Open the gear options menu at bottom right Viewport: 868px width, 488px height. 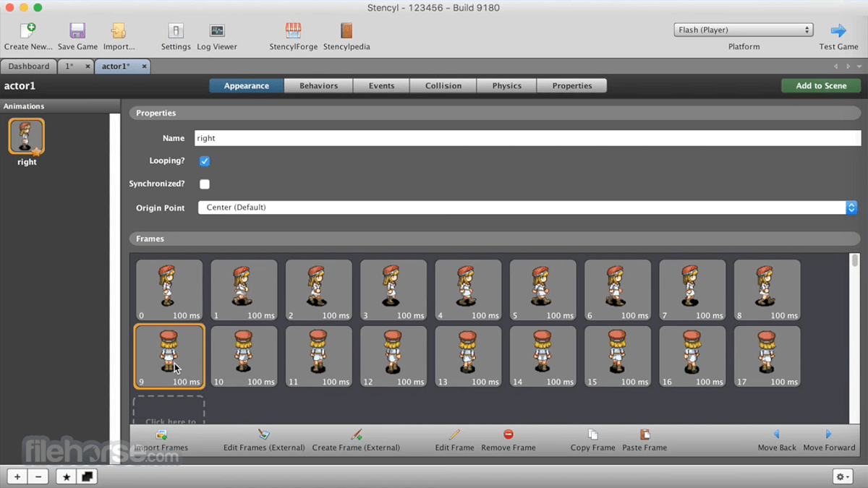843,476
